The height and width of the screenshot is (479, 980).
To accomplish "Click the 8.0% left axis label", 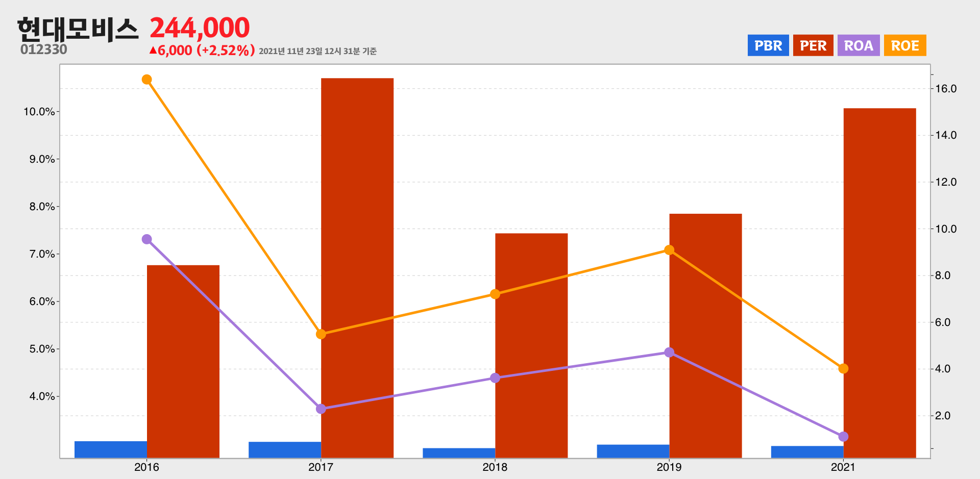I will [x=42, y=207].
